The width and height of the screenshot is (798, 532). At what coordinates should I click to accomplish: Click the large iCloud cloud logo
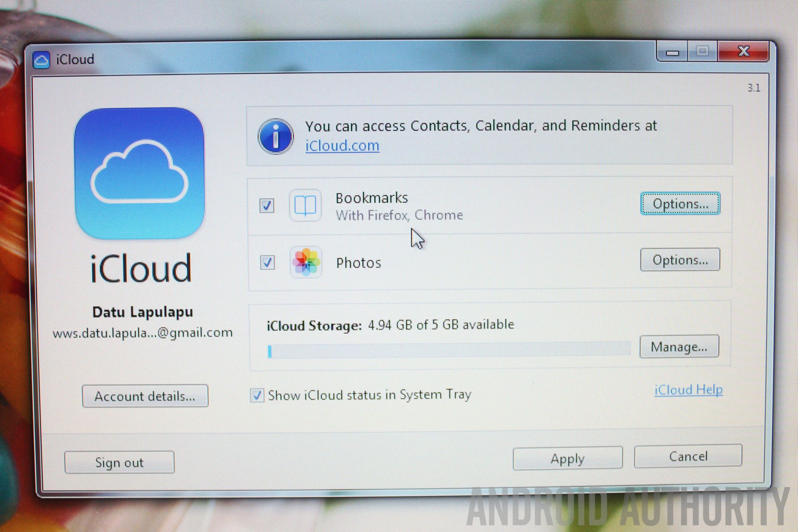(139, 173)
